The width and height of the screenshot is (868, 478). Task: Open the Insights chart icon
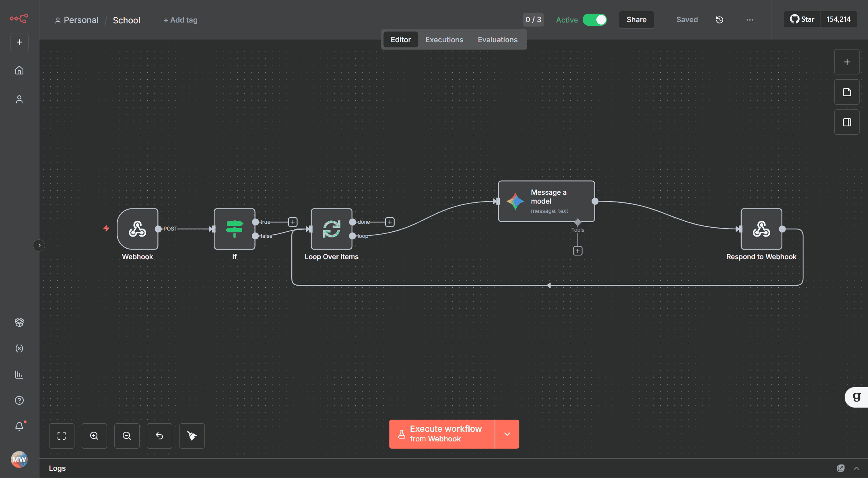(x=19, y=375)
